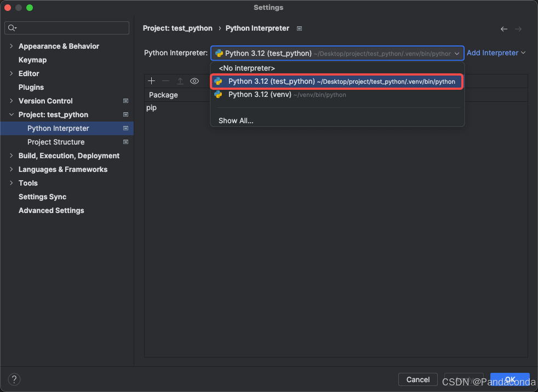538x392 pixels.
Task: Click the forward navigation arrow
Action: 518,29
